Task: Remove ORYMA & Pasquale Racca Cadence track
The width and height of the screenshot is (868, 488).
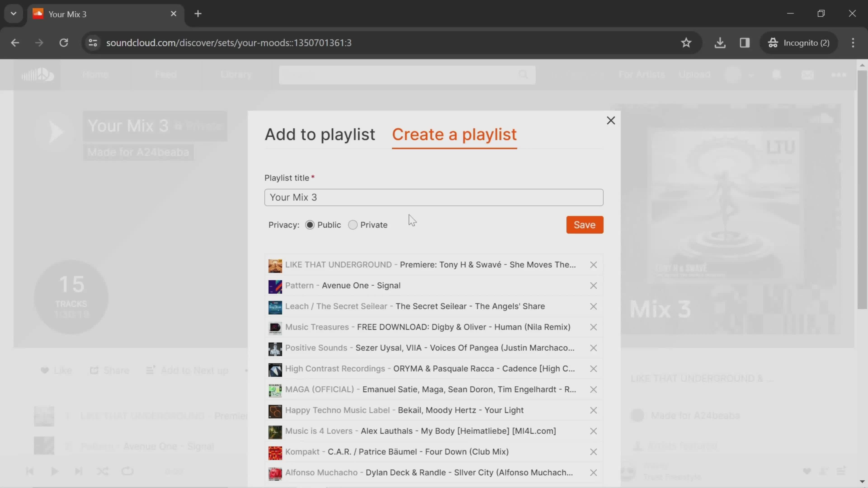Action: (x=593, y=369)
